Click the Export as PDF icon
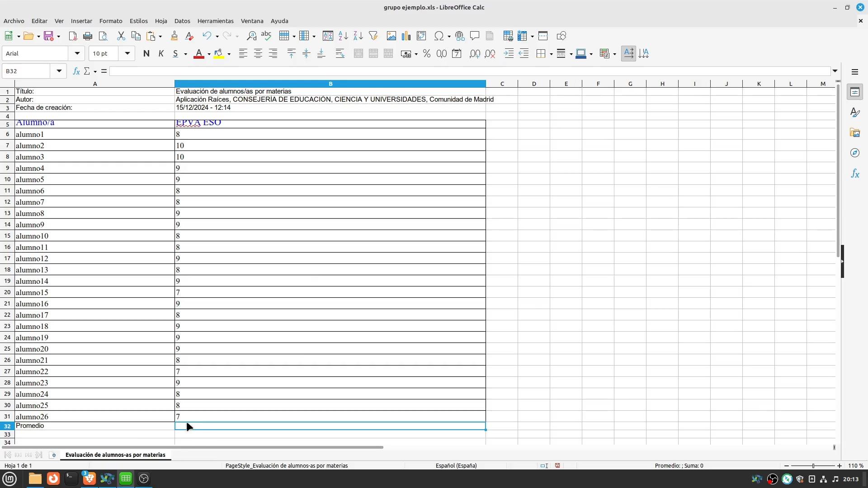 click(x=73, y=36)
